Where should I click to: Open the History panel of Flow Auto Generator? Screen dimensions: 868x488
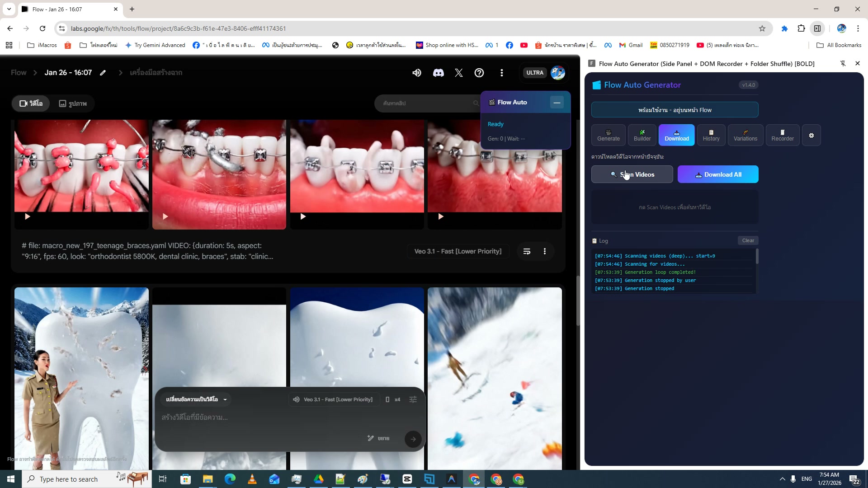[x=711, y=135]
